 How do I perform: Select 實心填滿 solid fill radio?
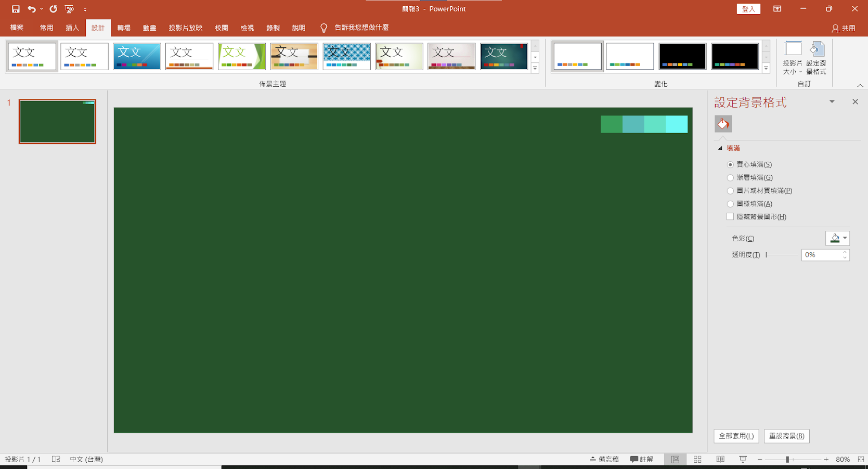[x=730, y=164]
